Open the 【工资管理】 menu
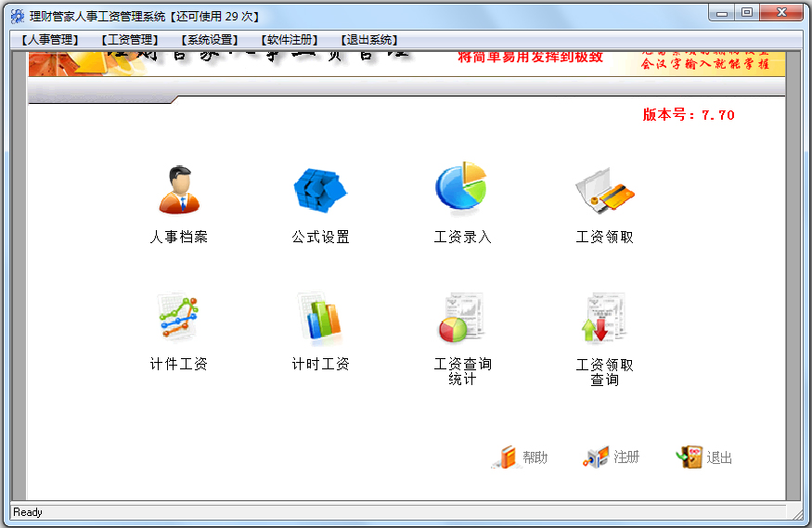The image size is (812, 528). pyautogui.click(x=130, y=40)
